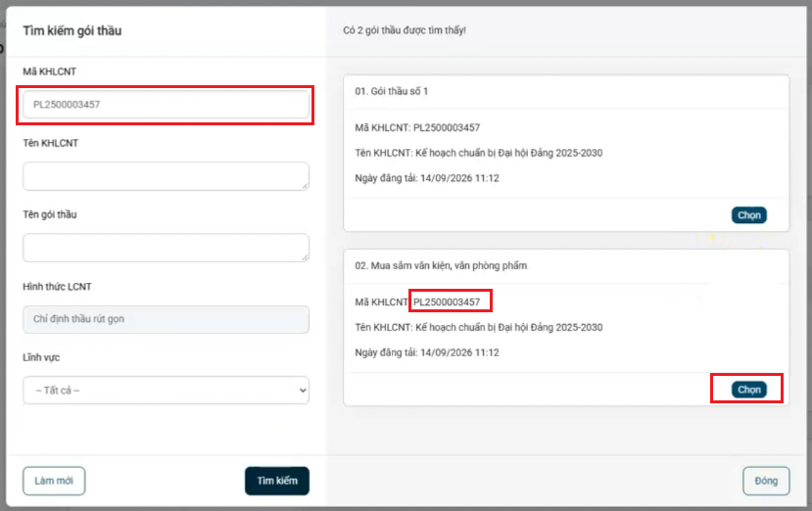Click the Tìm kiếm gói thầu heading
This screenshot has height=511, width=812.
click(x=72, y=30)
